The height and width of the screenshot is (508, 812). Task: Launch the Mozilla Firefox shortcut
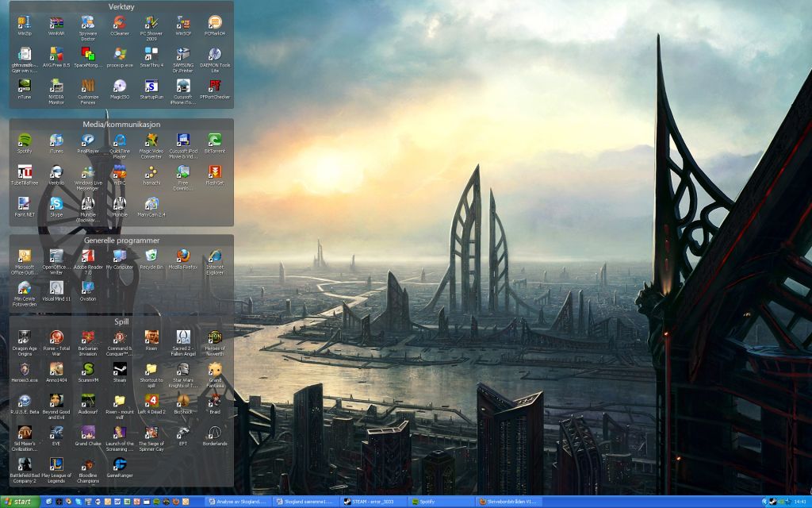click(183, 260)
